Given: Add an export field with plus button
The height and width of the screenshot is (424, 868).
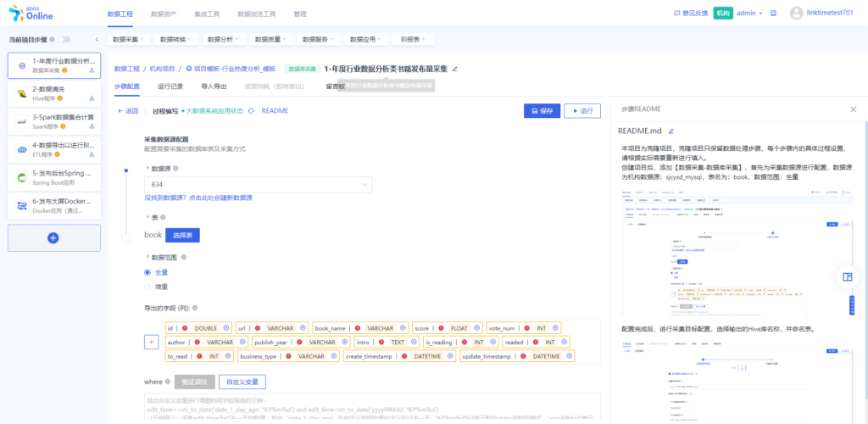Looking at the screenshot, I should (151, 342).
